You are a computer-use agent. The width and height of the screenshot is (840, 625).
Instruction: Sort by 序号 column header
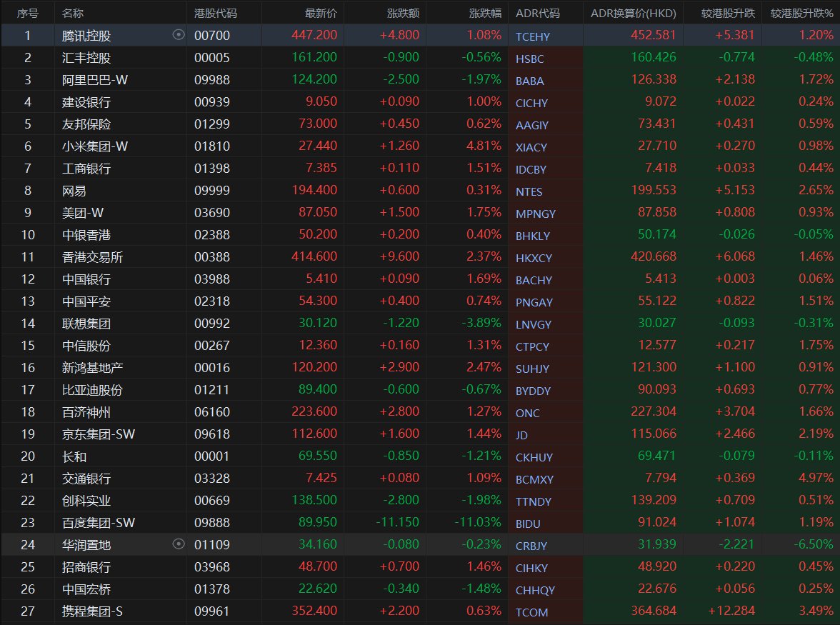tap(28, 14)
